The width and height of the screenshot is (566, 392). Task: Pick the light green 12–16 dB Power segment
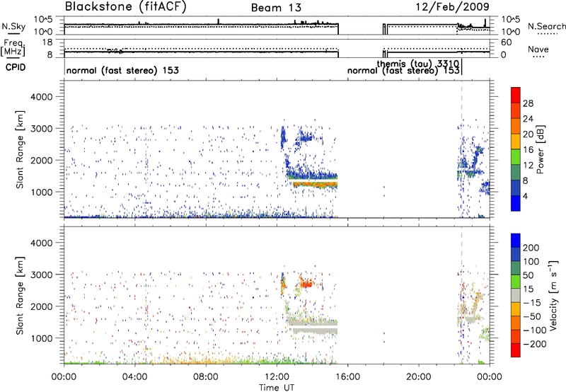pyautogui.click(x=516, y=157)
